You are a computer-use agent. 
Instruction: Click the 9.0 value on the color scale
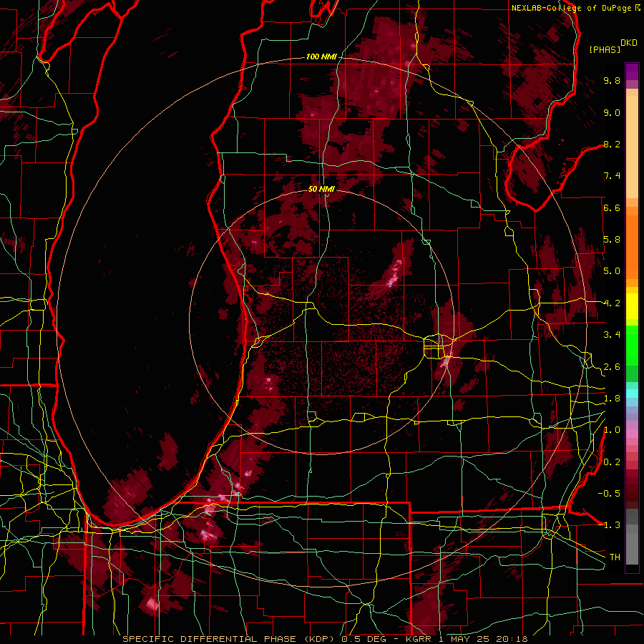click(612, 112)
